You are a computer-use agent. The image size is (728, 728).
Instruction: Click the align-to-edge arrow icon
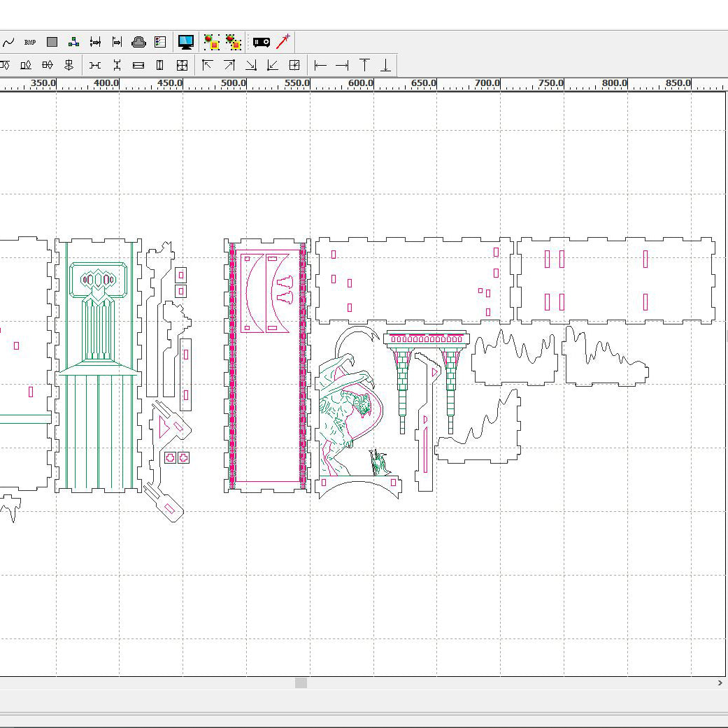117,42
